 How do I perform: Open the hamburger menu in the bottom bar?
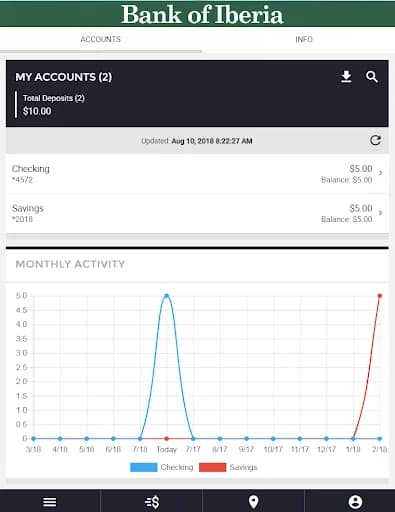pos(50,502)
